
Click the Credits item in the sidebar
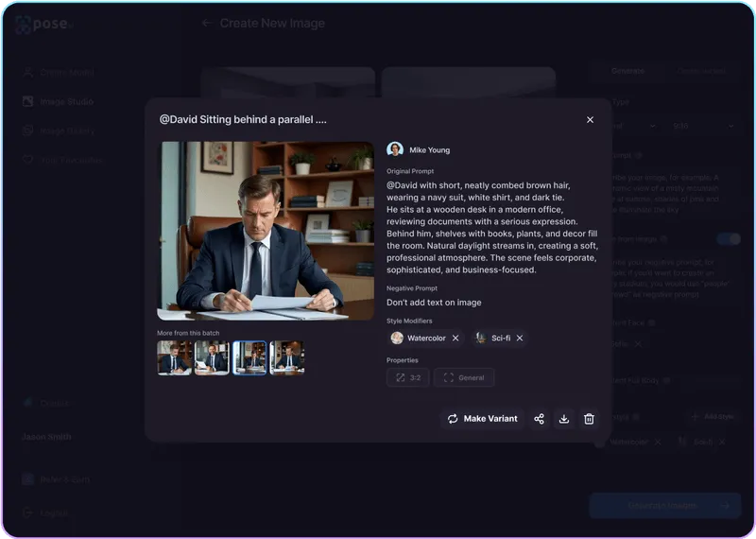46,403
